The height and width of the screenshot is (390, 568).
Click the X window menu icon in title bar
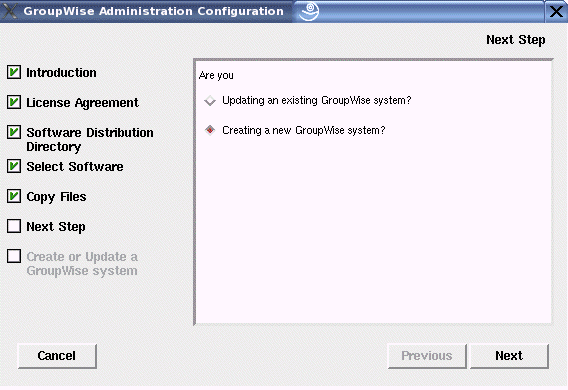(10, 11)
